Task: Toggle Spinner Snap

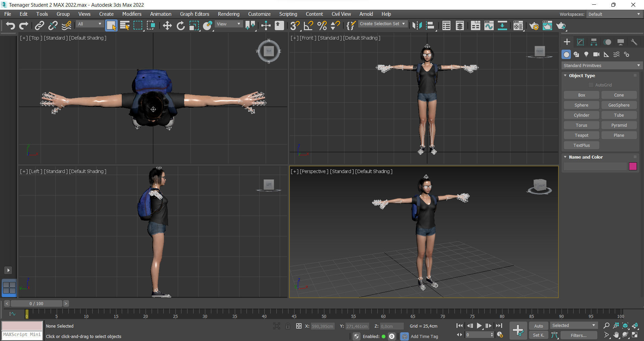Action: 335,25
